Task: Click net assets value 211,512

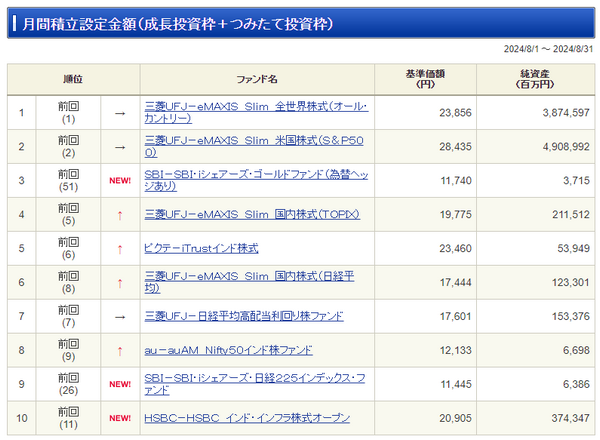Action: point(571,215)
